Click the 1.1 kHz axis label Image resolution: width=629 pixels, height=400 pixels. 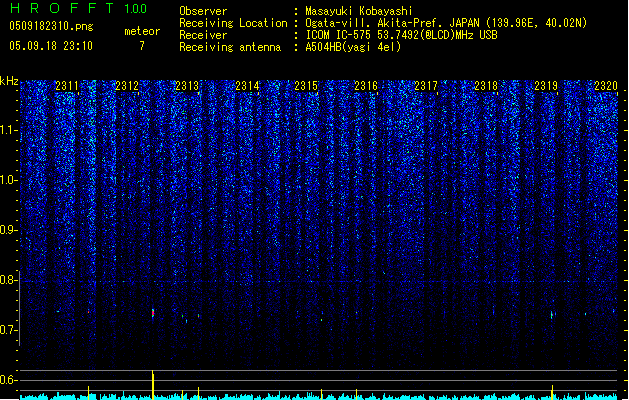(8, 130)
